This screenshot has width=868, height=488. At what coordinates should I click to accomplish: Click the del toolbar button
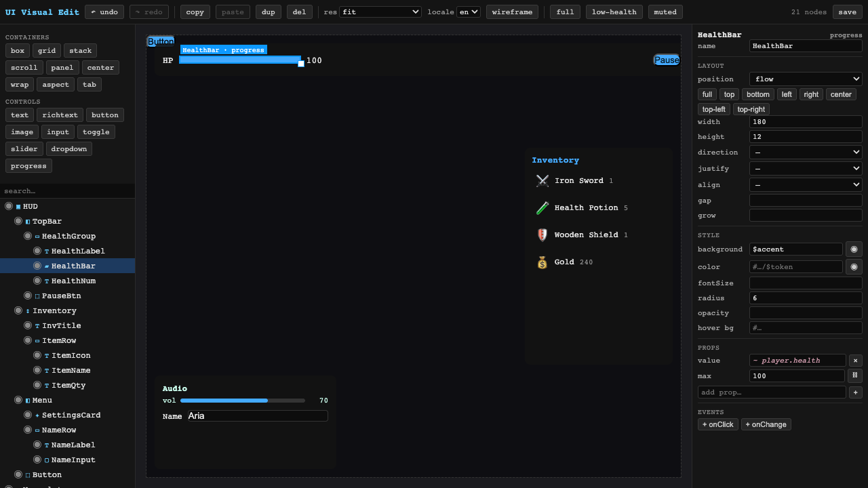tap(300, 12)
